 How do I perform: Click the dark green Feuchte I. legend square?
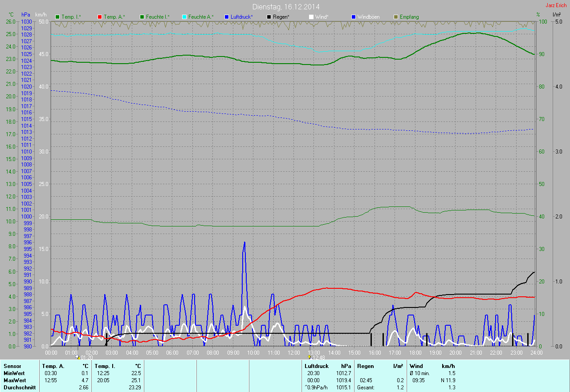142,17
